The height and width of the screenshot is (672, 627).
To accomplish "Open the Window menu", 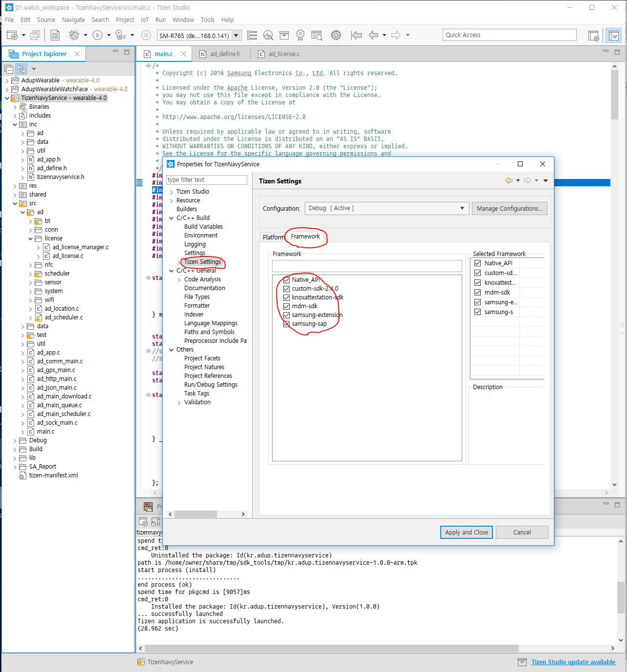I will pos(183,20).
